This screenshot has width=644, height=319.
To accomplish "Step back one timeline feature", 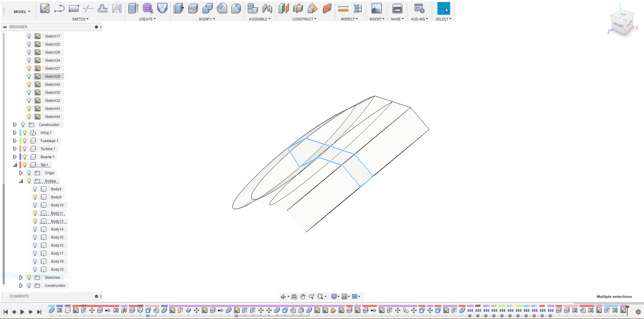I will 14,312.
